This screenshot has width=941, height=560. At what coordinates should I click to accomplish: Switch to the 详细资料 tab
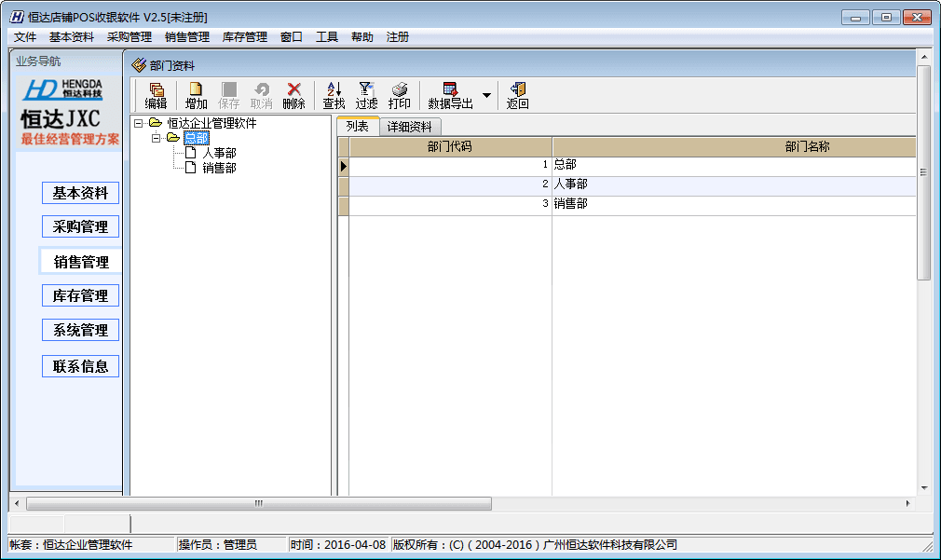click(410, 127)
